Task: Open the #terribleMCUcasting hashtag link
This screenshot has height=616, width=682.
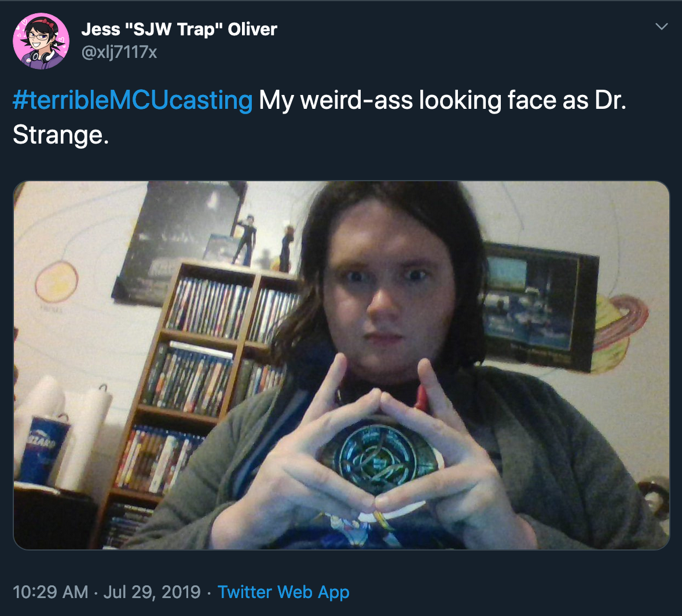Action: pos(133,101)
